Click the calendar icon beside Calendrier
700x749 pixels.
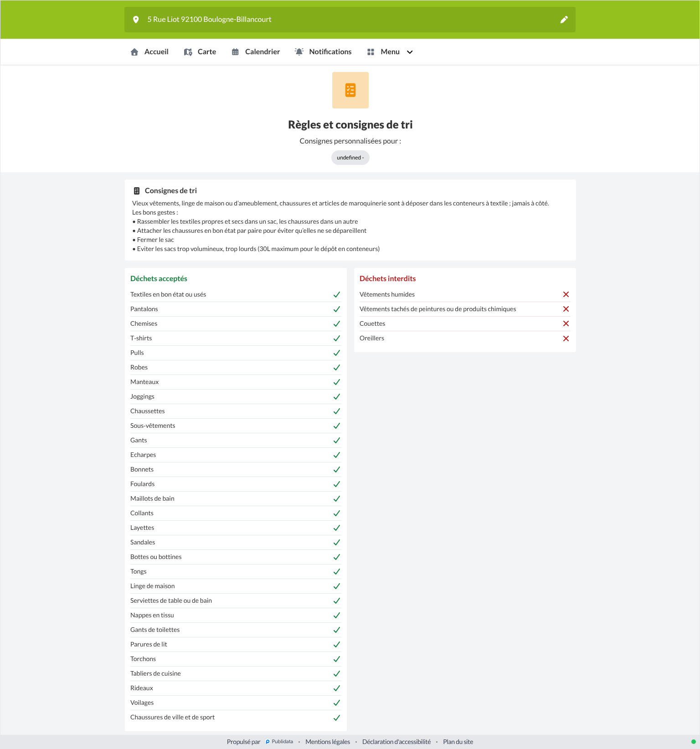pos(235,52)
